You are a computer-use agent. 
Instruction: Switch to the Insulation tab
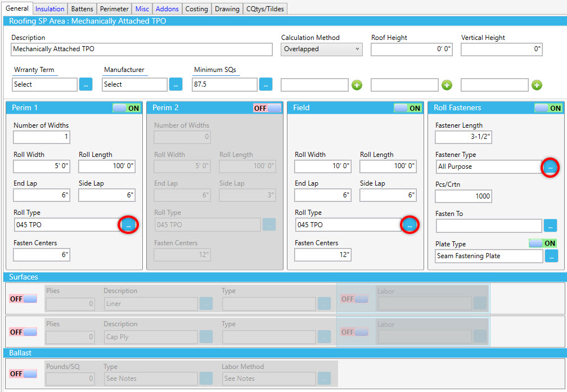pos(49,8)
